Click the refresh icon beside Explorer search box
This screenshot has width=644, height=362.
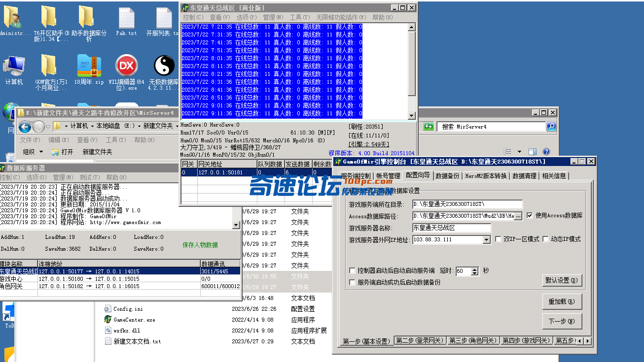coord(429,127)
